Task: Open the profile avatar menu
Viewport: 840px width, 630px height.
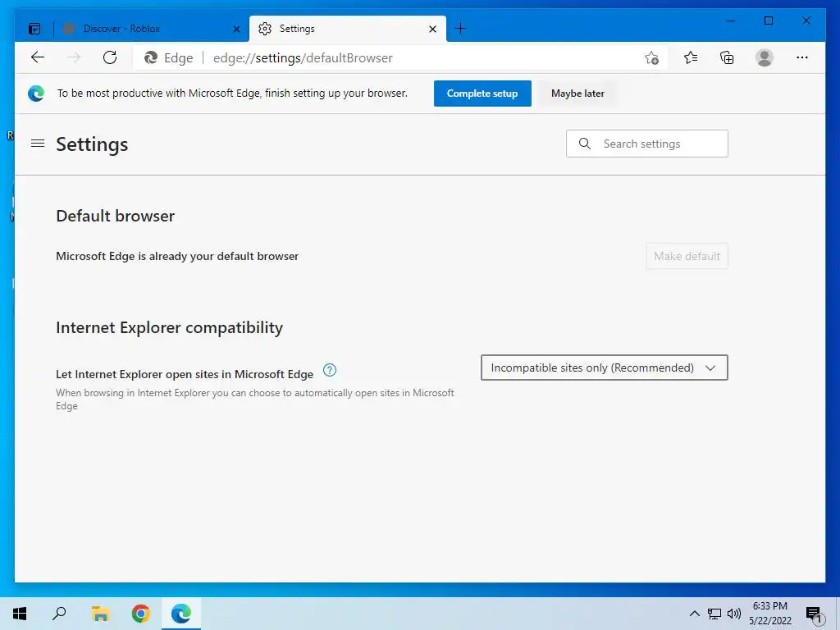Action: 765,58
